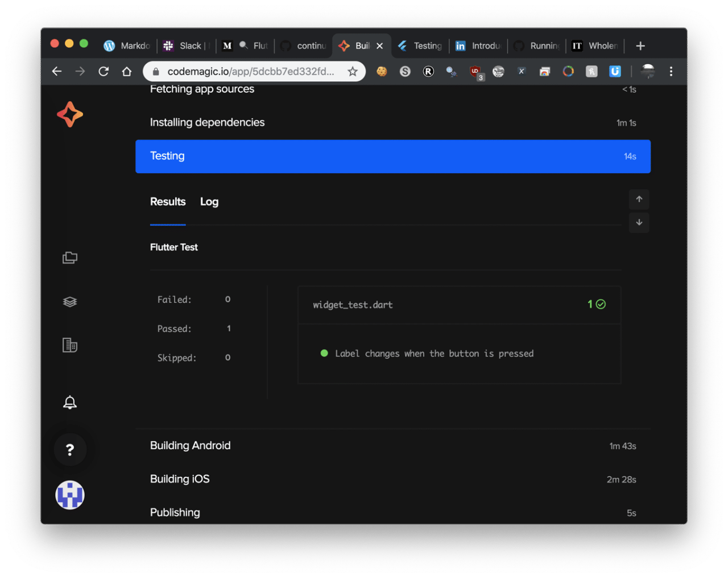This screenshot has width=728, height=578.
Task: Expand the Building Android step
Action: click(393, 446)
